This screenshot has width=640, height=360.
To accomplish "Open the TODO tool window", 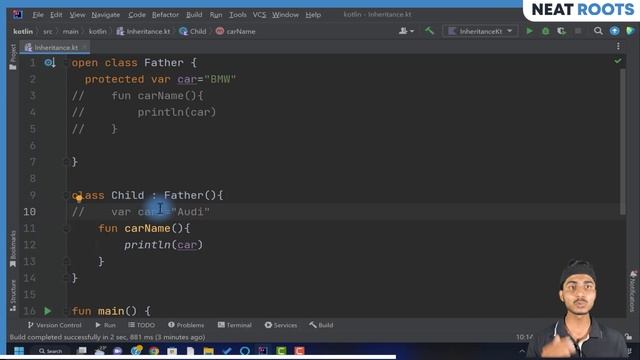I will point(142,325).
